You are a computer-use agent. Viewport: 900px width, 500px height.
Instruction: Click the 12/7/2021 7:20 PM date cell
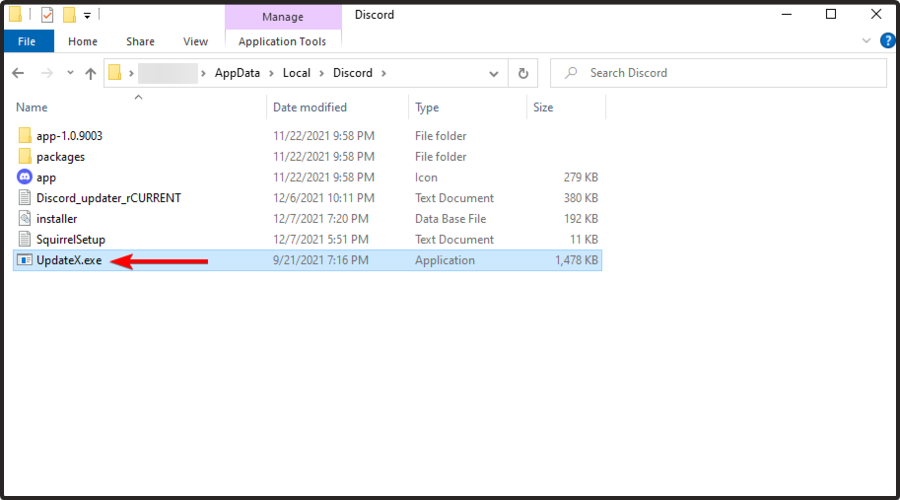[321, 219]
